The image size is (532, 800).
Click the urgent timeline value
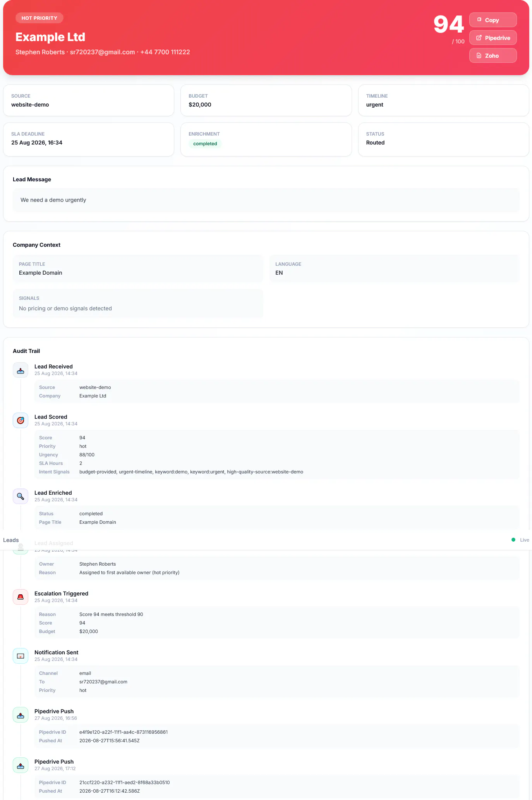374,105
